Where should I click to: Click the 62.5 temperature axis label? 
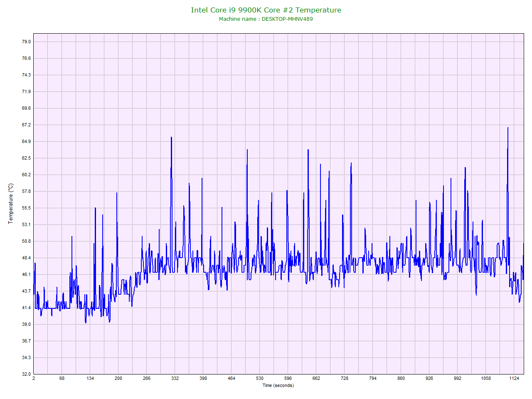pyautogui.click(x=27, y=158)
